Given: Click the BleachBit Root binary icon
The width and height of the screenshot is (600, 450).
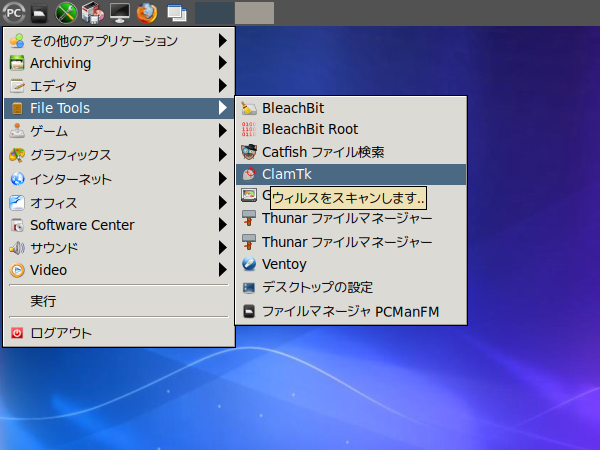Looking at the screenshot, I should click(249, 129).
